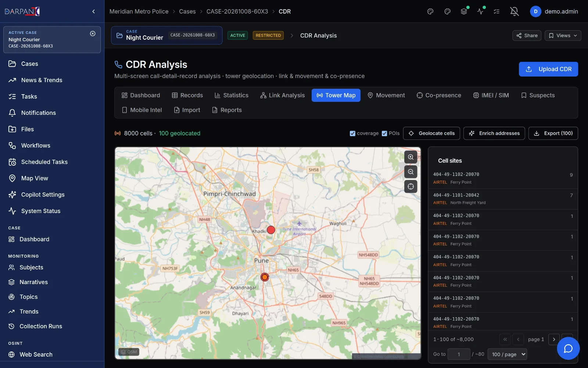Switch to the CDR Dashboard tab
The image size is (588, 368).
[x=141, y=95]
